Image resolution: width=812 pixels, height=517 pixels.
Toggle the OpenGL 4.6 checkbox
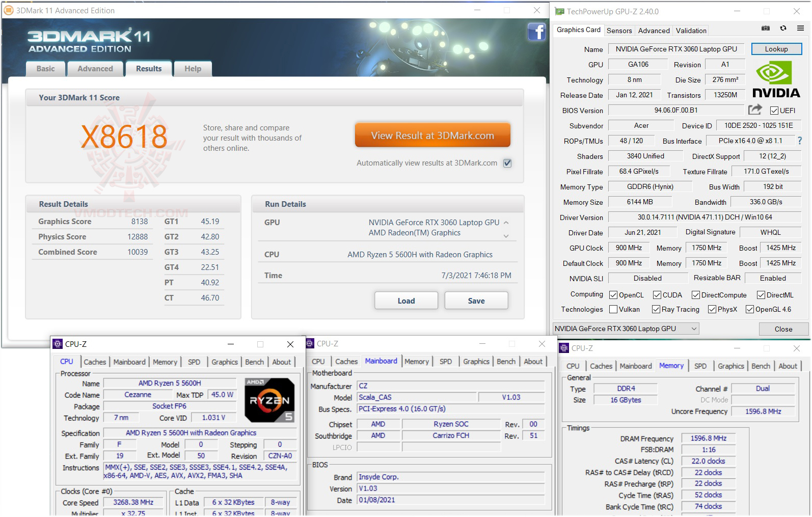(x=750, y=309)
